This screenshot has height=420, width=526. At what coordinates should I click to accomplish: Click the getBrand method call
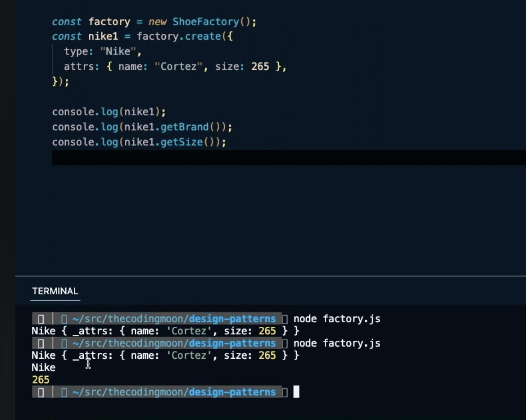click(x=185, y=127)
